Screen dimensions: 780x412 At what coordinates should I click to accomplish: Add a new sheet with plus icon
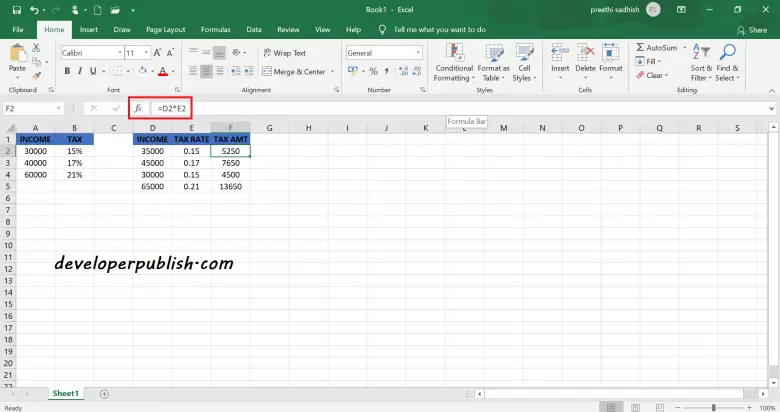pos(102,394)
